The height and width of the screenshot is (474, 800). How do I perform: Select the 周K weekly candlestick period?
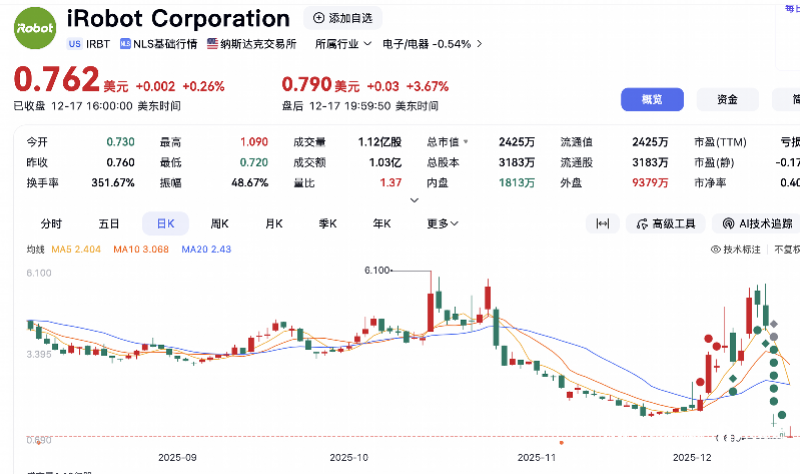click(219, 224)
